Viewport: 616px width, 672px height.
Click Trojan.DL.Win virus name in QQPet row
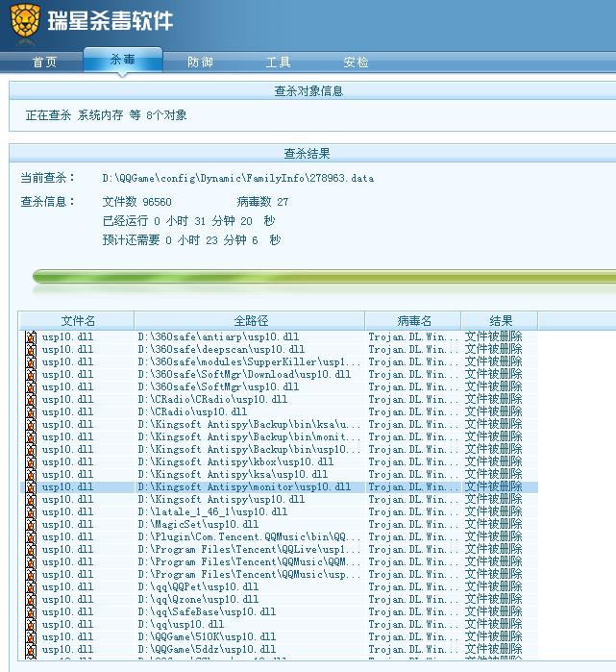(413, 587)
